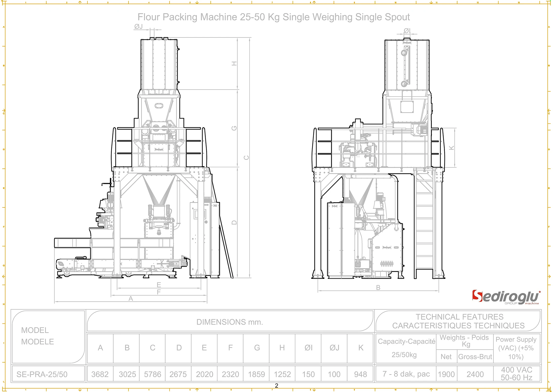Click the 5786 dimension value cell
553x392 pixels.
[152, 374]
